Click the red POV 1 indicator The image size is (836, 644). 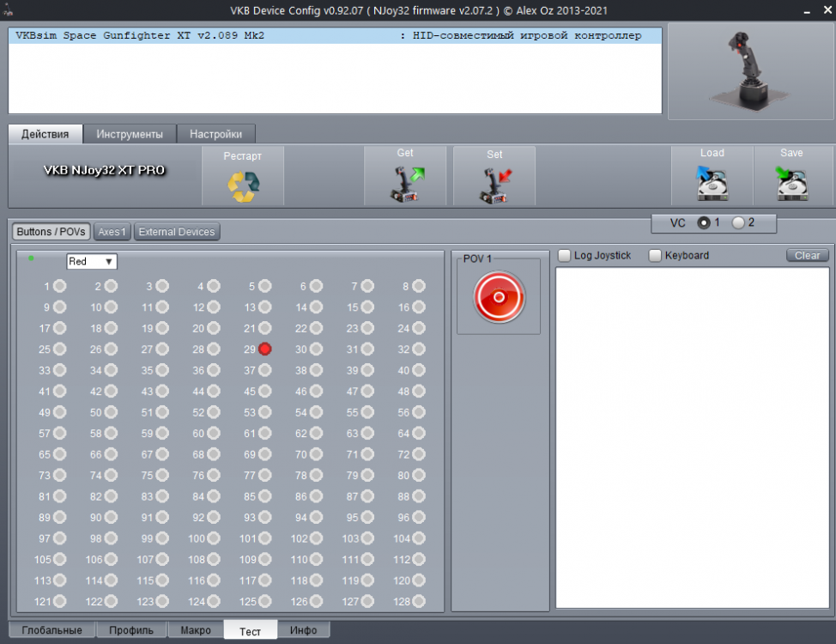pyautogui.click(x=498, y=295)
